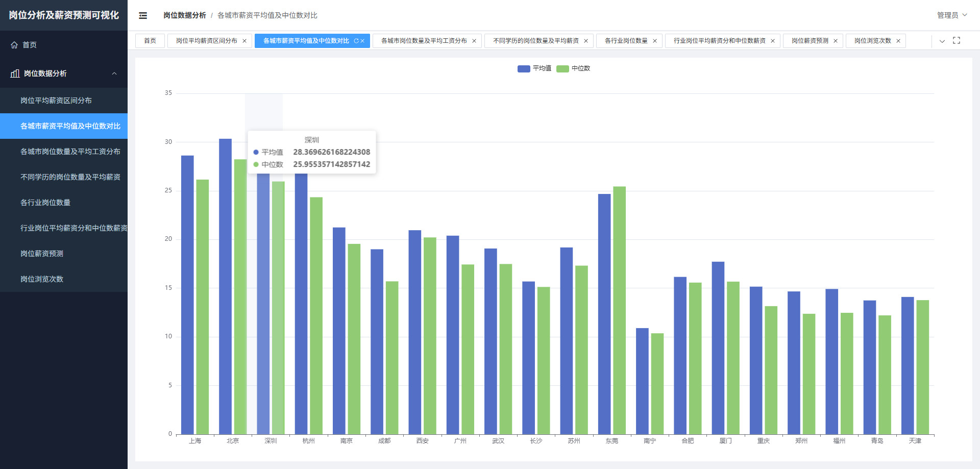Click the home icon beside 首页 in sidebar
980x469 pixels.
(14, 45)
